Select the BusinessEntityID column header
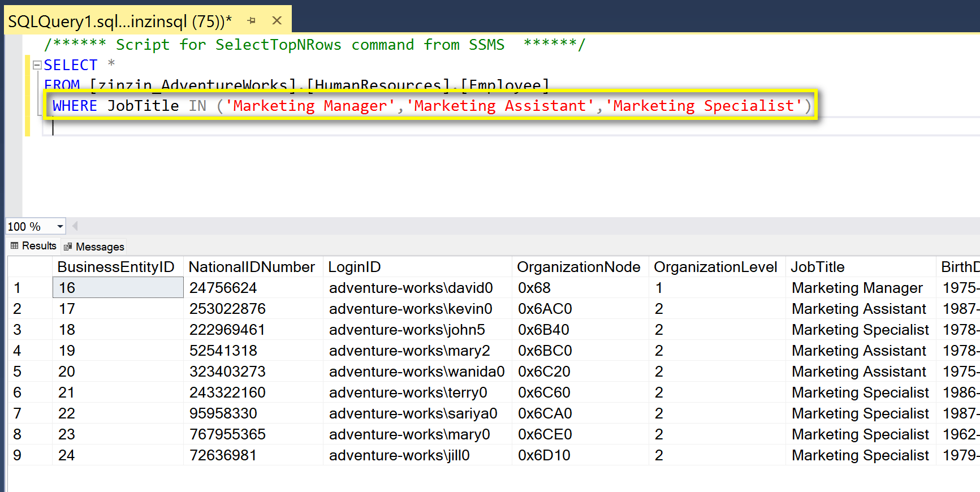 (x=118, y=267)
